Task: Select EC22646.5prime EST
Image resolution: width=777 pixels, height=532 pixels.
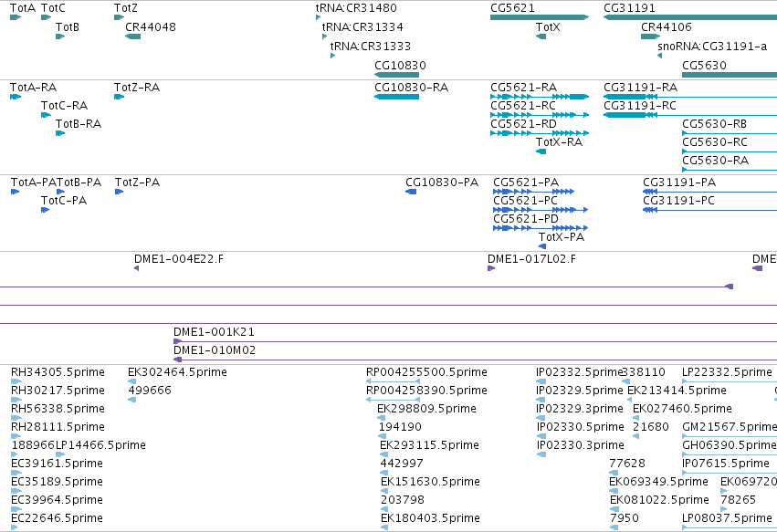Action: coord(14,527)
